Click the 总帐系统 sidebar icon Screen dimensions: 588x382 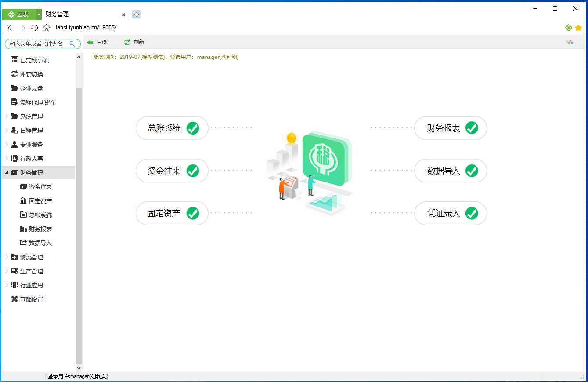[x=23, y=215]
